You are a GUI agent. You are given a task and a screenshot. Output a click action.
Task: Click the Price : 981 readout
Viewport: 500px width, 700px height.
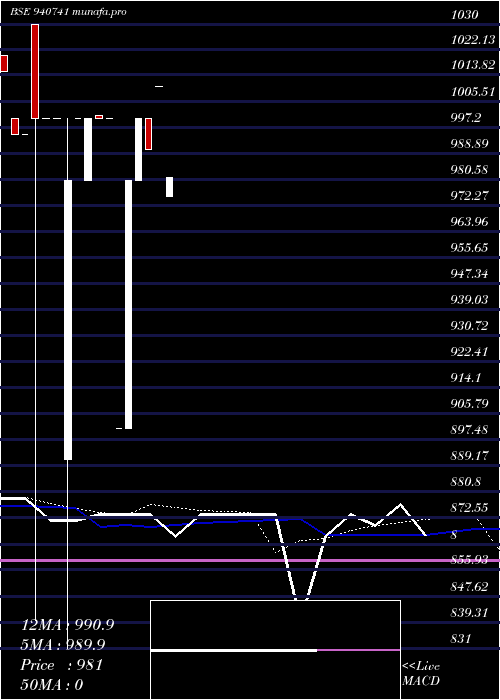[x=62, y=665]
